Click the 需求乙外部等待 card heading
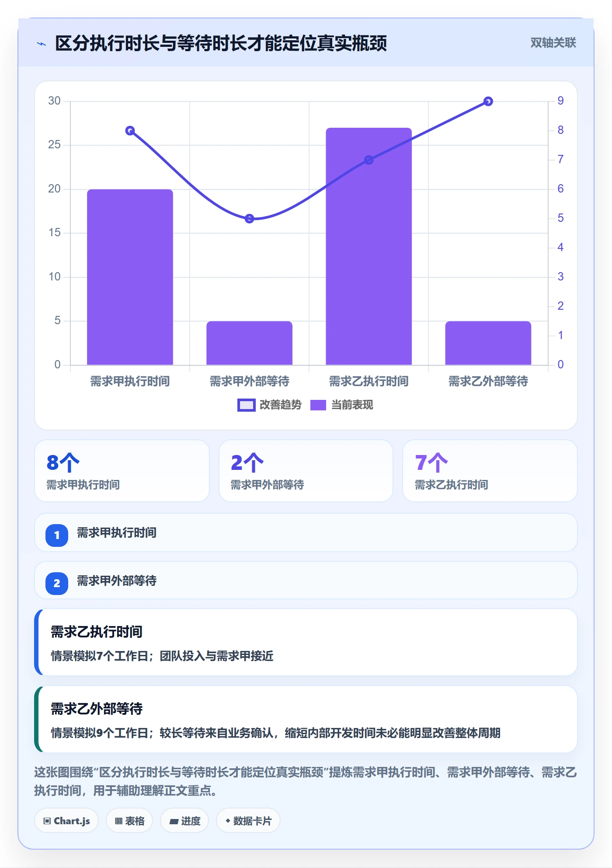 coord(97,709)
